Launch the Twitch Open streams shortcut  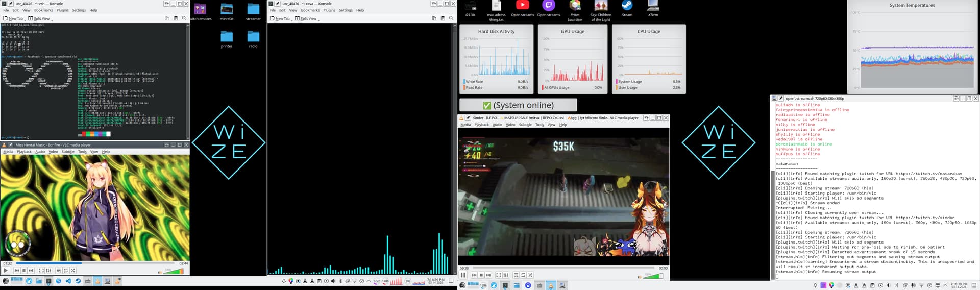[549, 9]
